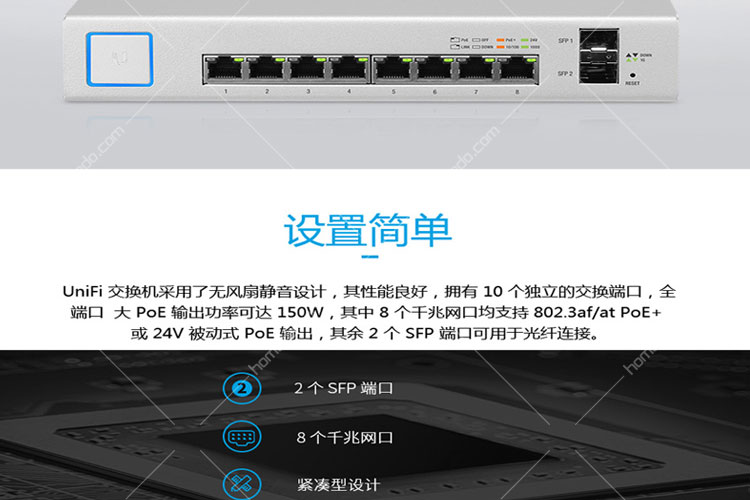
Task: Click Ethernet port number 5
Action: click(x=394, y=69)
